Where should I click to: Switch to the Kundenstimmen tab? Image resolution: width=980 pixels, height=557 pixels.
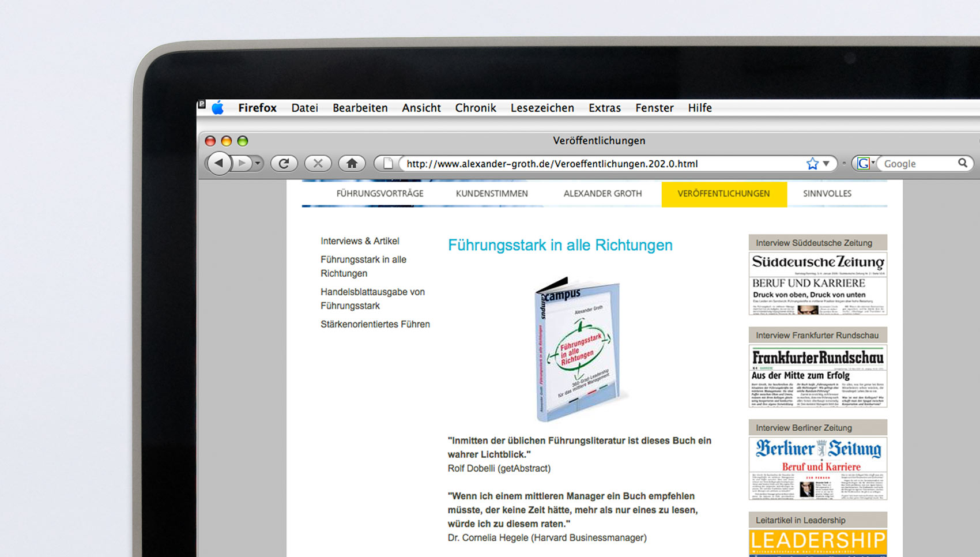click(492, 194)
